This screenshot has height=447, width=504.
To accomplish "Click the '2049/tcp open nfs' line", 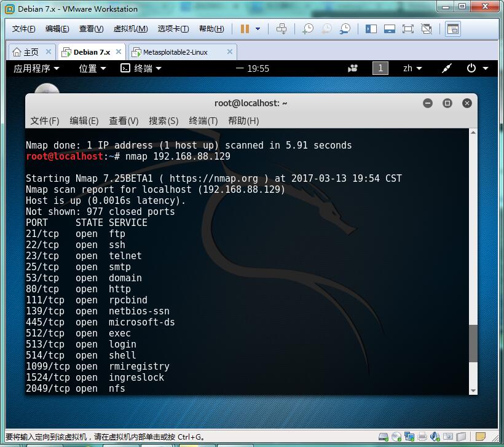I will (76, 388).
